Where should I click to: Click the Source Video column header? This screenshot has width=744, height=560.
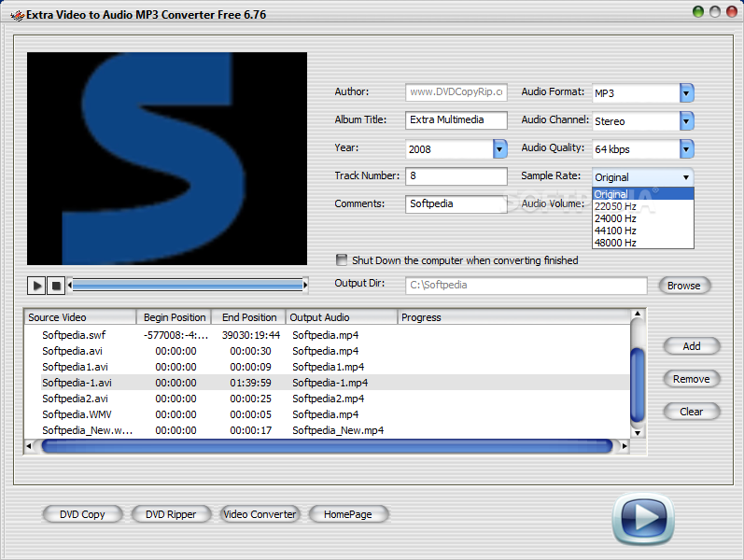point(80,317)
